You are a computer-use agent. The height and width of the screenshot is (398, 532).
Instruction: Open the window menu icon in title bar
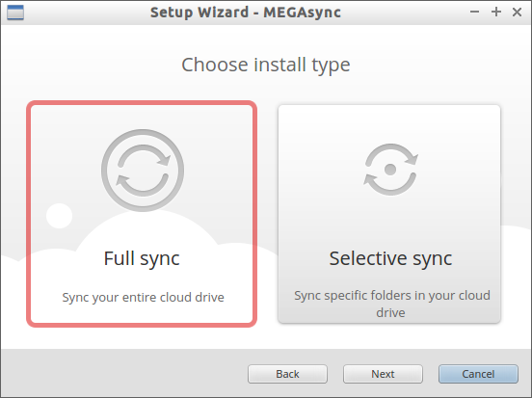[x=15, y=13]
